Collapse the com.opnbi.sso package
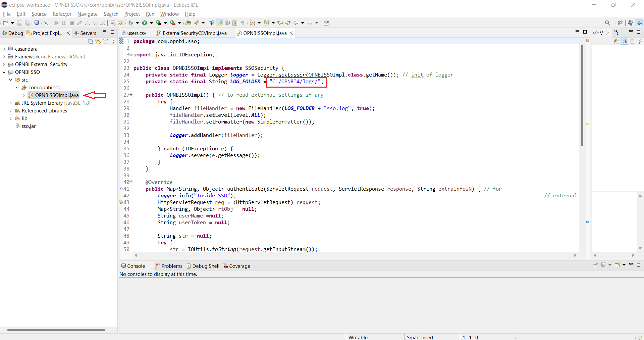The height and width of the screenshot is (340, 644). tap(17, 88)
